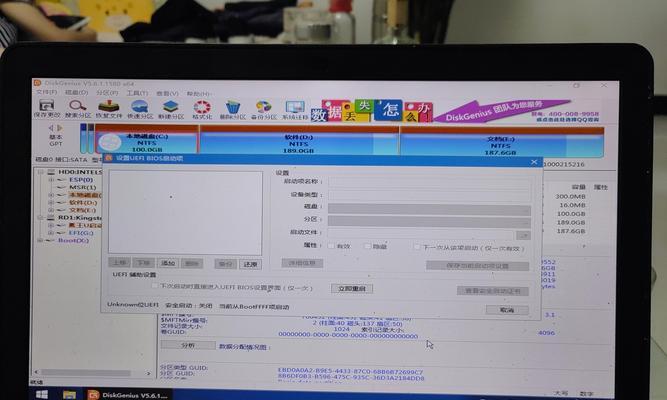The image size is (667, 400).
Task: Open the 文件(F) menu
Action: [x=46, y=92]
